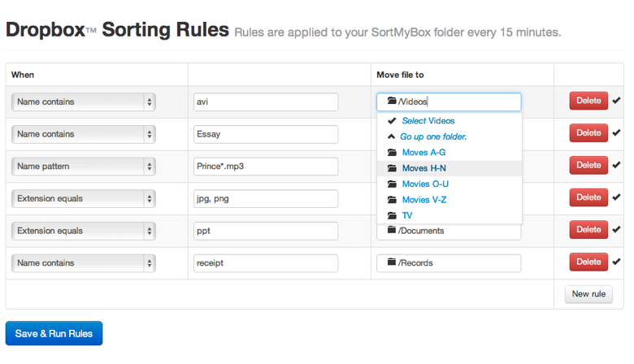
Task: Click the TV folder icon
Action: tap(392, 216)
